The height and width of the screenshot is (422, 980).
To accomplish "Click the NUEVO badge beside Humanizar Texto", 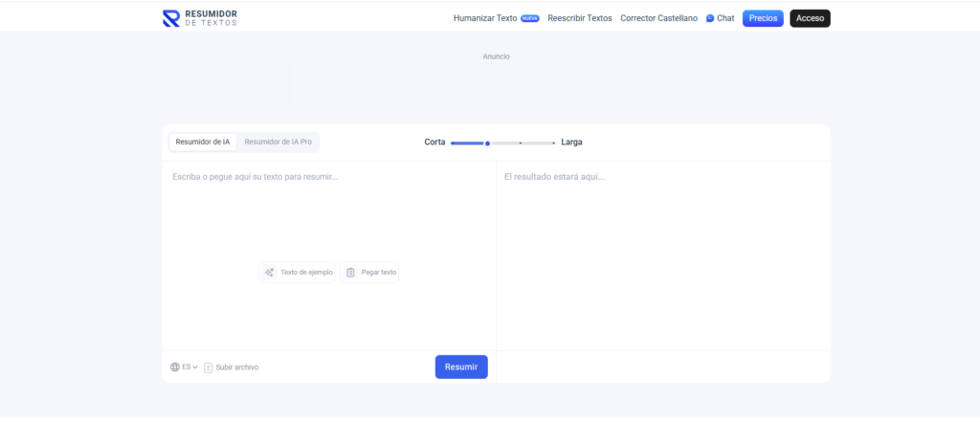I will pyautogui.click(x=530, y=18).
